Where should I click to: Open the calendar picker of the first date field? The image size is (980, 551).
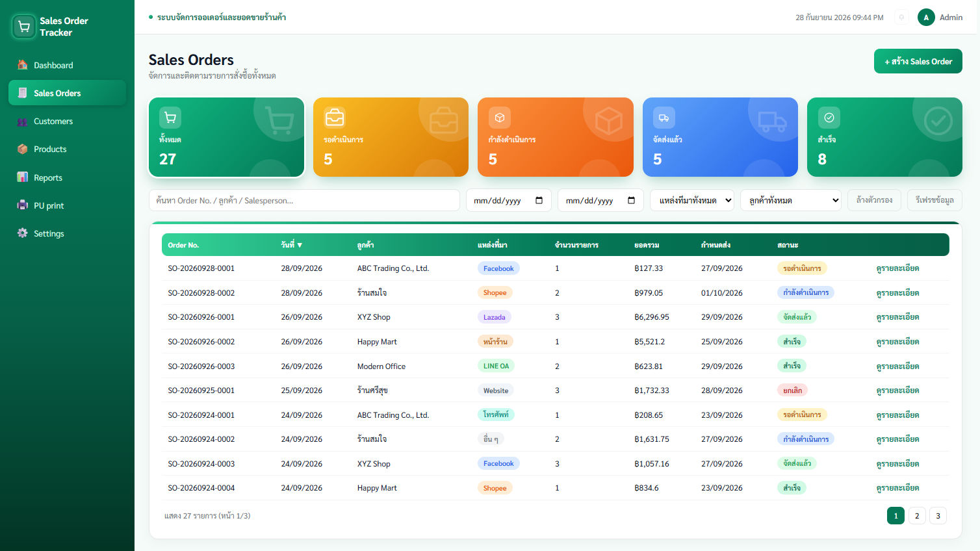click(x=539, y=200)
